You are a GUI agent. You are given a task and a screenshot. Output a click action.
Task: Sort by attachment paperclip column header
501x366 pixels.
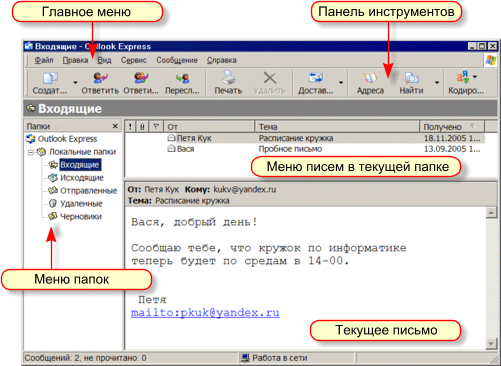(142, 127)
